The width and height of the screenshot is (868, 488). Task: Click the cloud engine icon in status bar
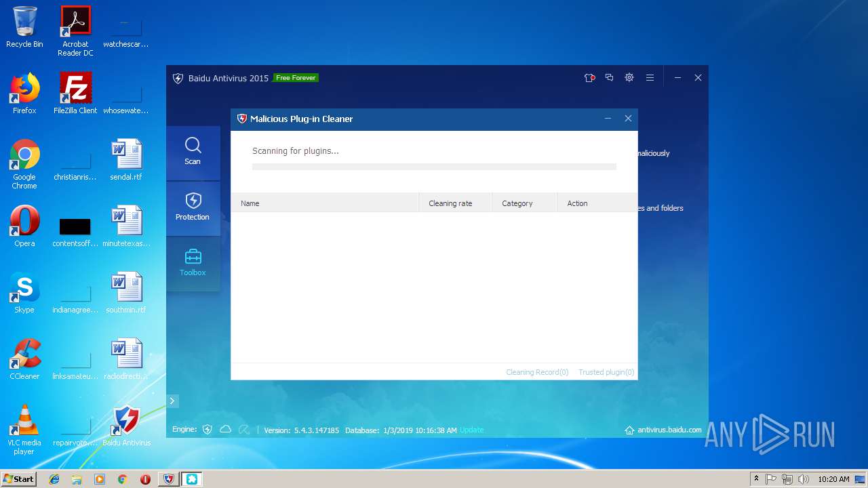pyautogui.click(x=225, y=430)
